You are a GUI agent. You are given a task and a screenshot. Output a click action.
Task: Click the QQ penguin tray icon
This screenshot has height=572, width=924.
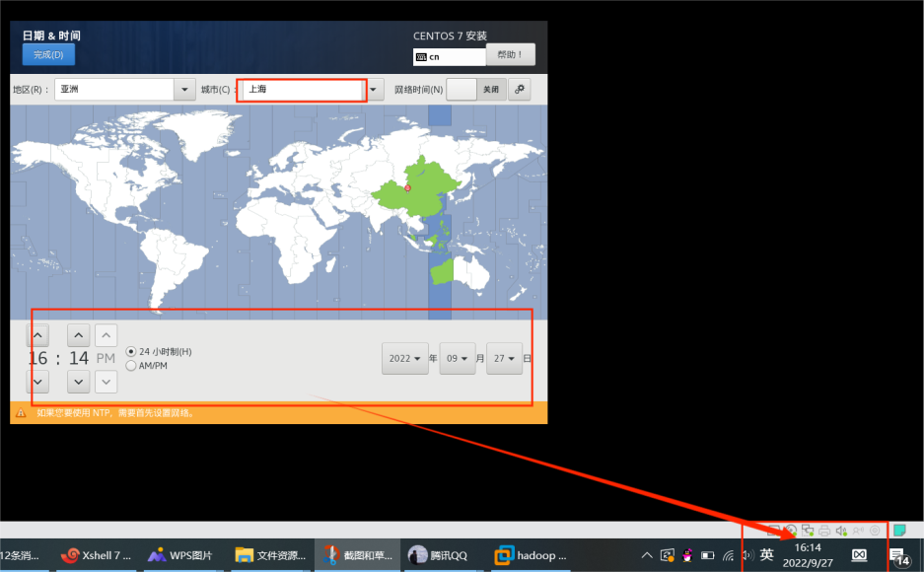[687, 555]
